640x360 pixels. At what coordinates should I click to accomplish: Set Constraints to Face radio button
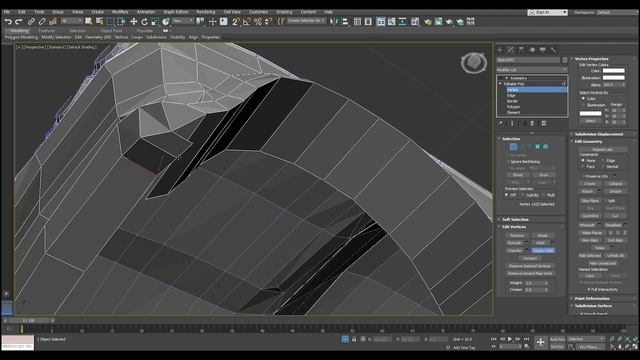click(x=583, y=167)
